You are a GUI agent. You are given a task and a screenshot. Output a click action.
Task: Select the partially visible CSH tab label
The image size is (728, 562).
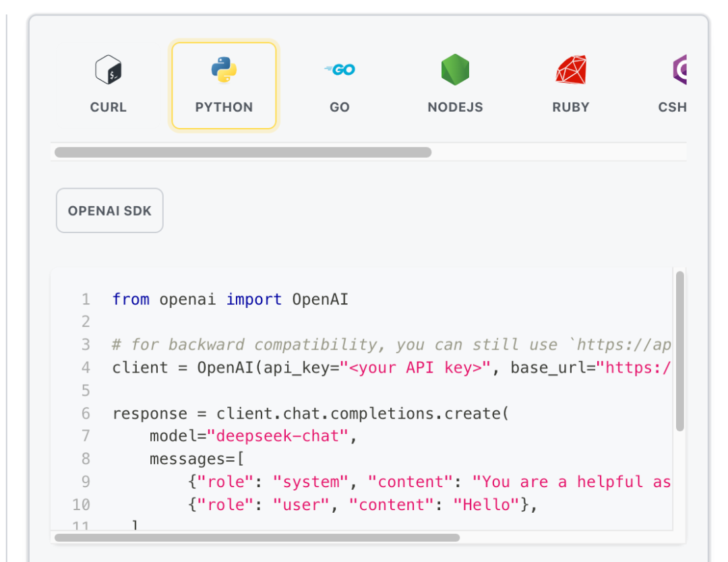pos(672,107)
